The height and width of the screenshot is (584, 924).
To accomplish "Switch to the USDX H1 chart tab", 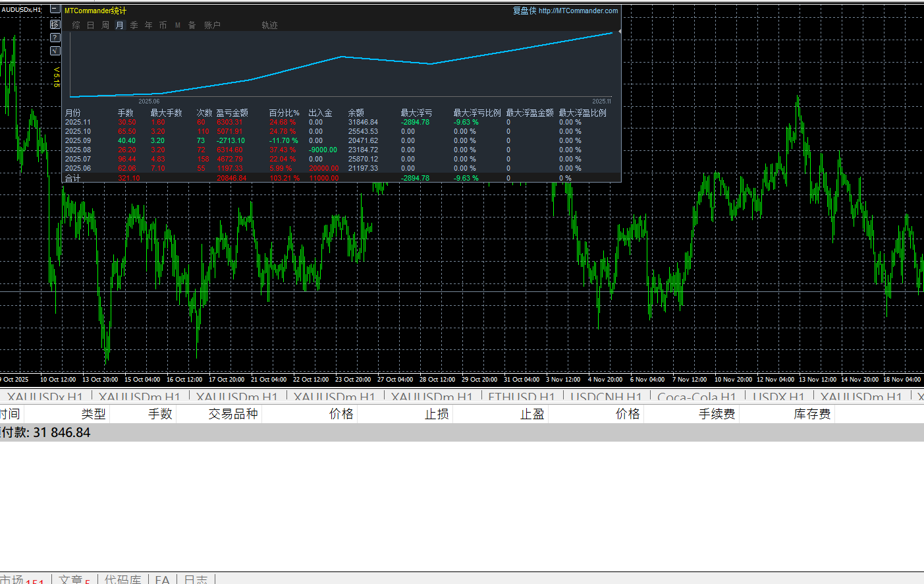I will 778,397.
